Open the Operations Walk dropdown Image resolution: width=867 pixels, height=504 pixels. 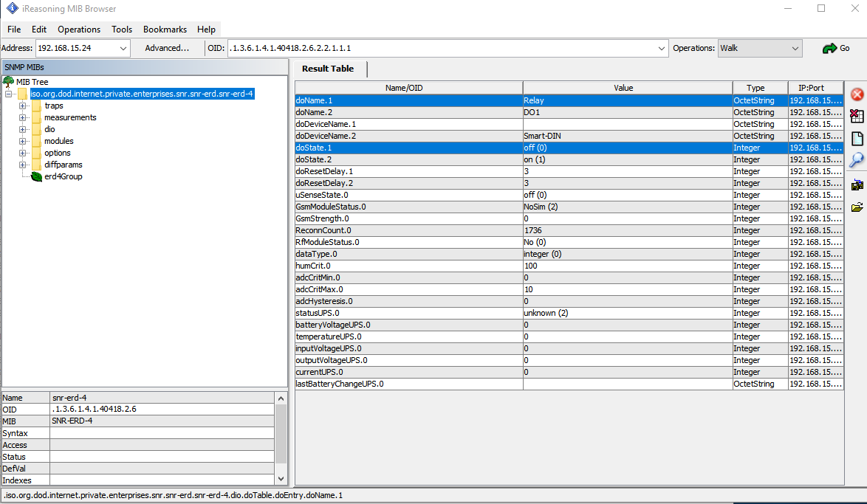click(795, 49)
